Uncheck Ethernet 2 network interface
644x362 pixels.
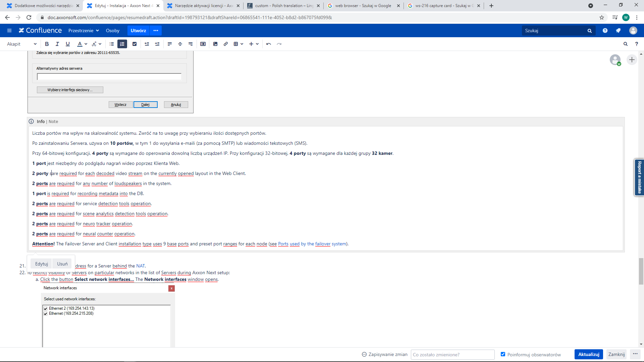point(46,308)
